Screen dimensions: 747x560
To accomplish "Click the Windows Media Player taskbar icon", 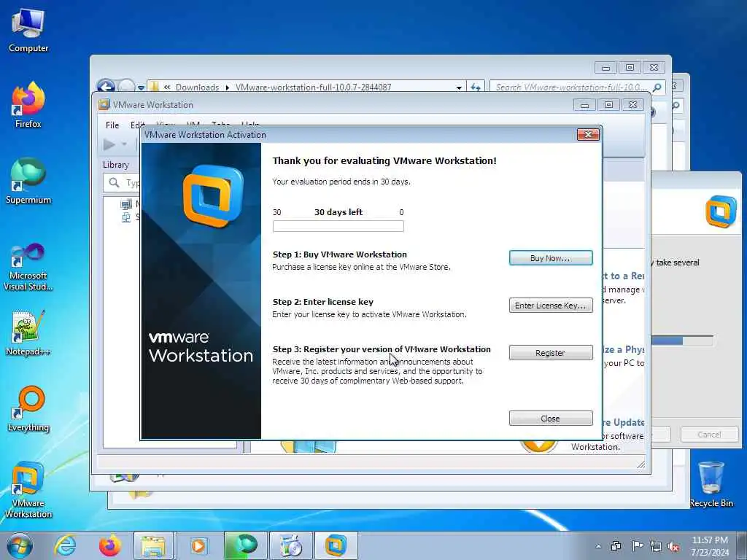I will point(198,545).
